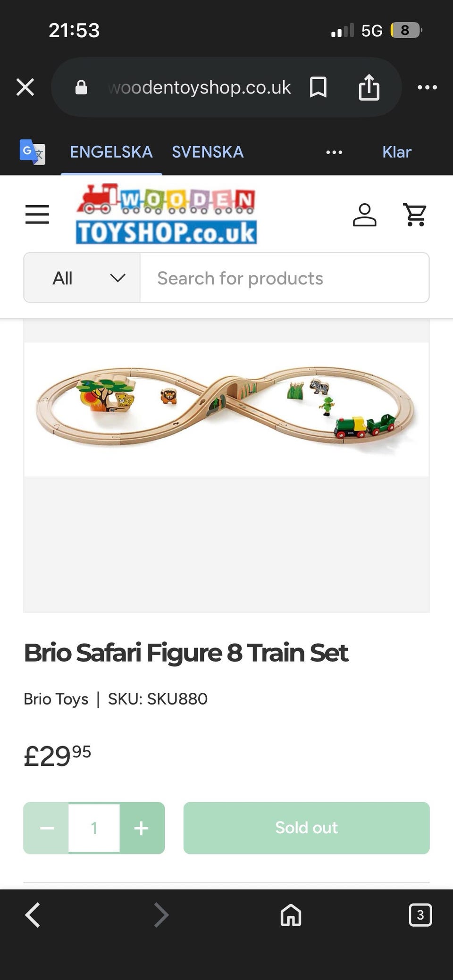Decrease quantity with minus button
The height and width of the screenshot is (980, 453).
[47, 828]
